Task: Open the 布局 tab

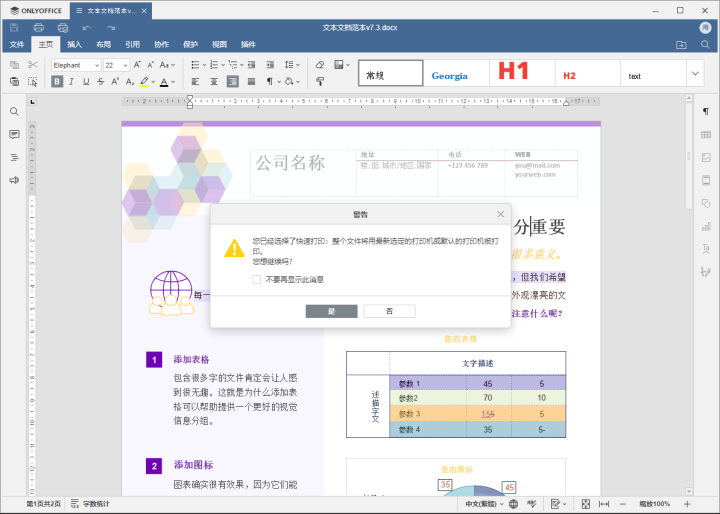Action: pos(104,45)
